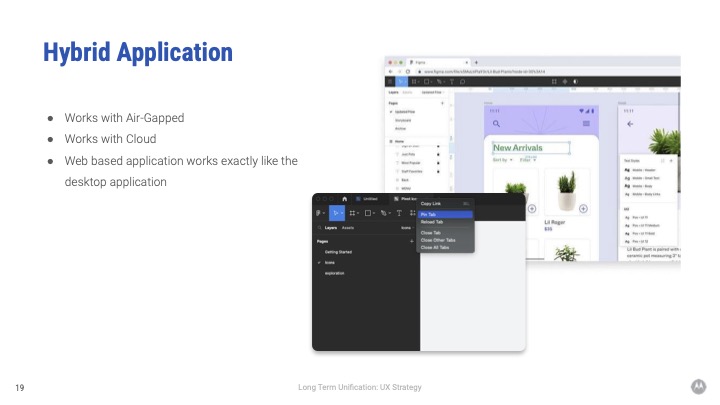Image resolution: width=720 pixels, height=405 pixels.
Task: Add a page in web Figma Pages panel
Action: [x=442, y=103]
